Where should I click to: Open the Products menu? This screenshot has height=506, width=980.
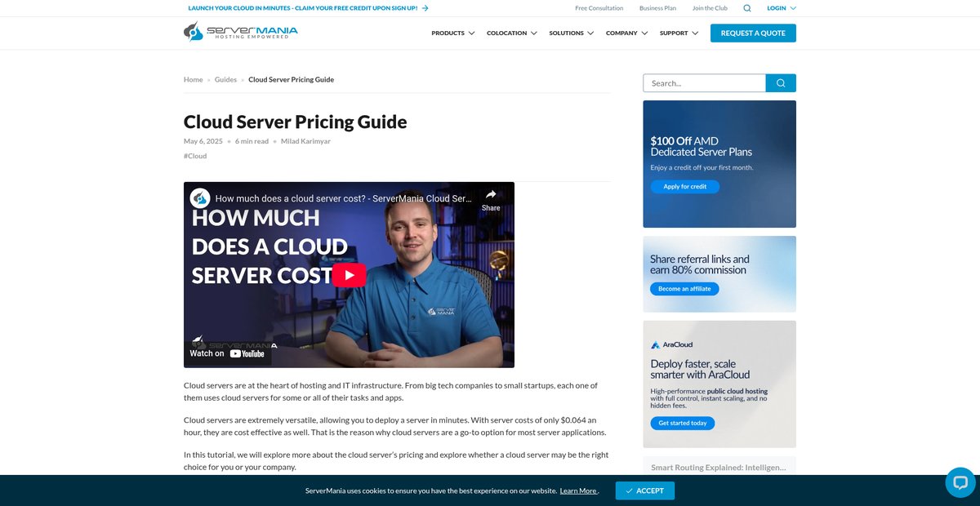[x=453, y=33]
